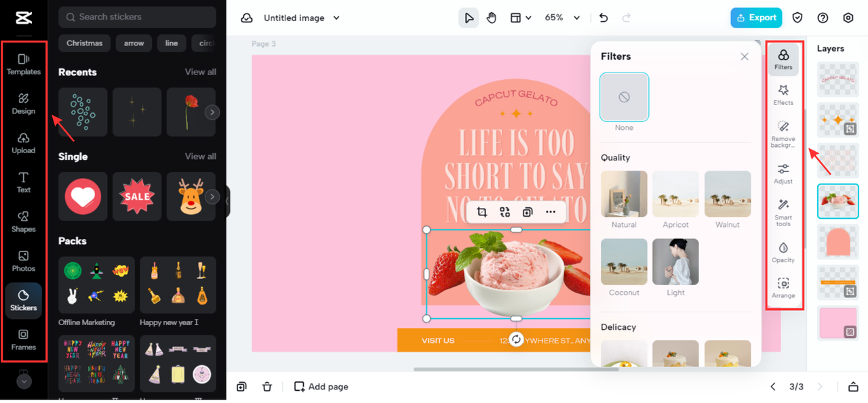Open Effects in right toolbar
Screen dimensions: 868x403
click(x=783, y=95)
